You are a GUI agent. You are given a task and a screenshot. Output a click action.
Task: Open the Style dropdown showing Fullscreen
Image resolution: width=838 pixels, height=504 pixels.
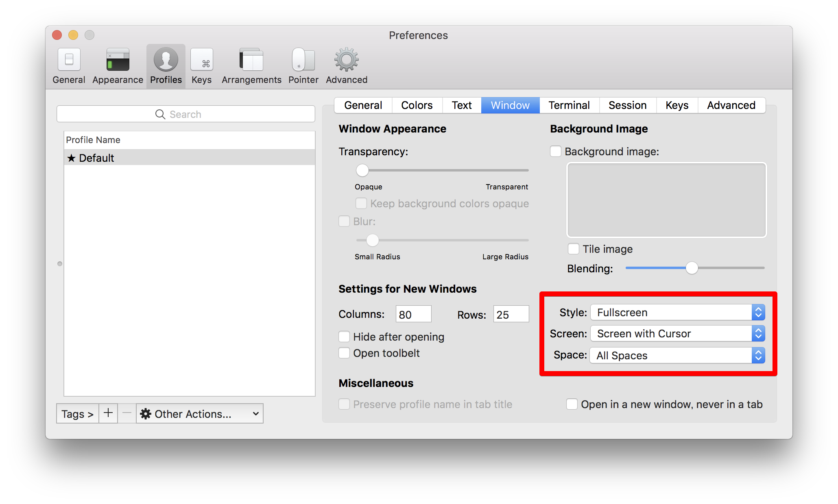pos(678,312)
